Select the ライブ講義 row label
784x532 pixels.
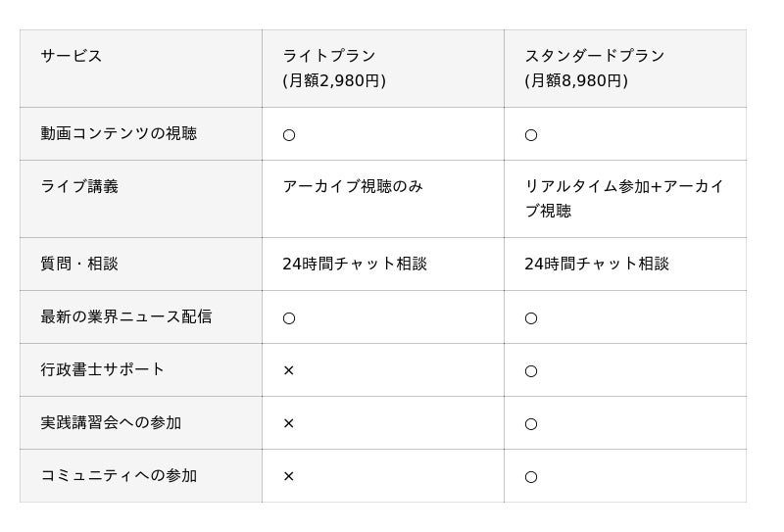[x=79, y=186]
